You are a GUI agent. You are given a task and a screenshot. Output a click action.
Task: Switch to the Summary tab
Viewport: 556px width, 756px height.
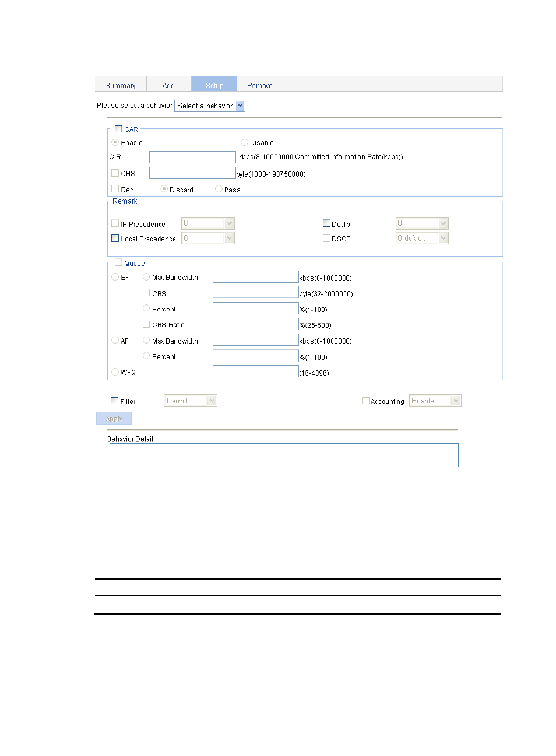pyautogui.click(x=121, y=85)
